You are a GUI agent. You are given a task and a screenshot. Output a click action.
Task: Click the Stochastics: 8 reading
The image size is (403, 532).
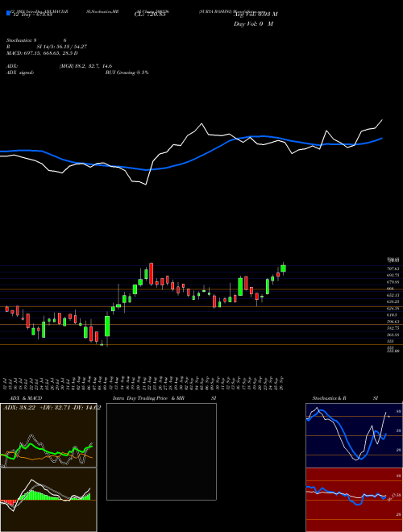[22, 40]
